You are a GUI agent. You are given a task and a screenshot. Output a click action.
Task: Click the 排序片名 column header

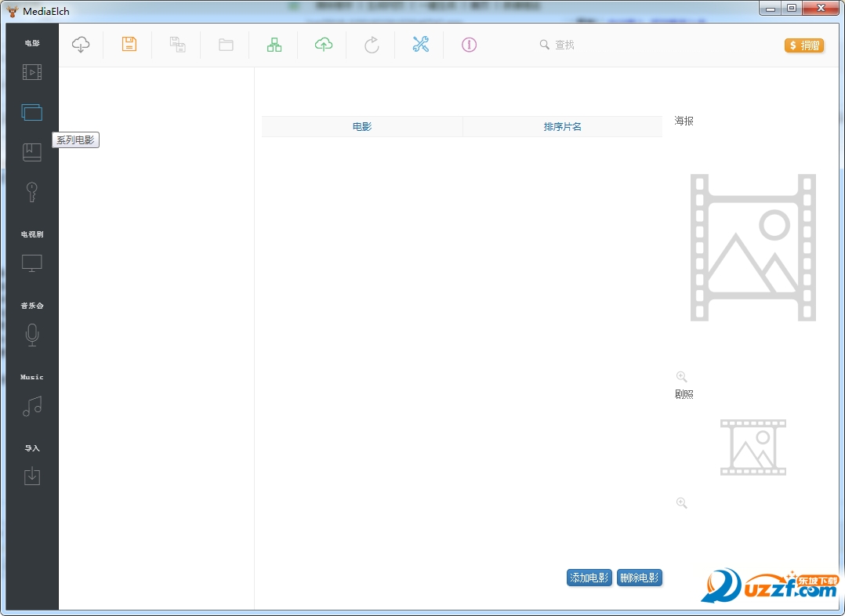click(x=563, y=127)
